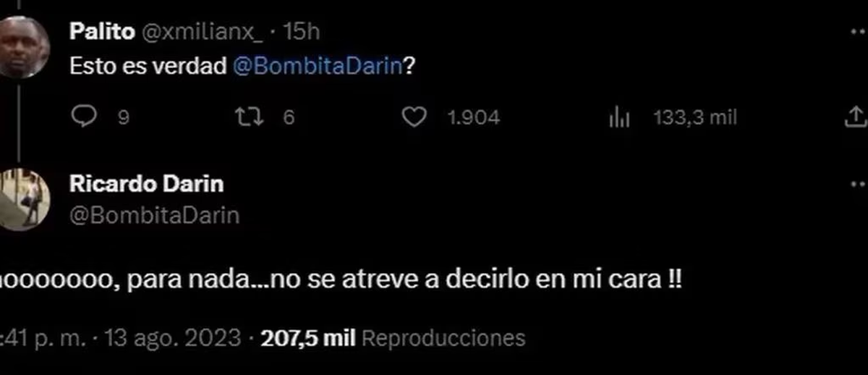Open the view analytics bar chart icon

pos(620,118)
